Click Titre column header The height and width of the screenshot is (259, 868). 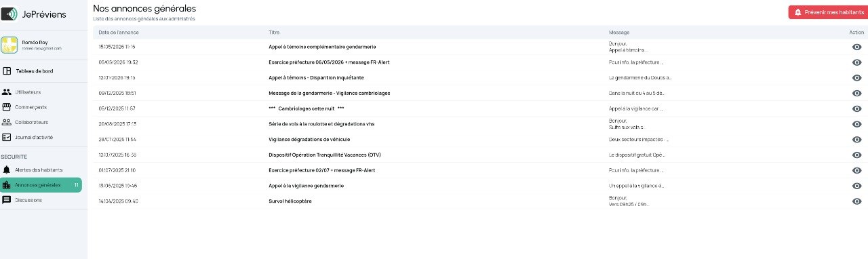click(274, 33)
